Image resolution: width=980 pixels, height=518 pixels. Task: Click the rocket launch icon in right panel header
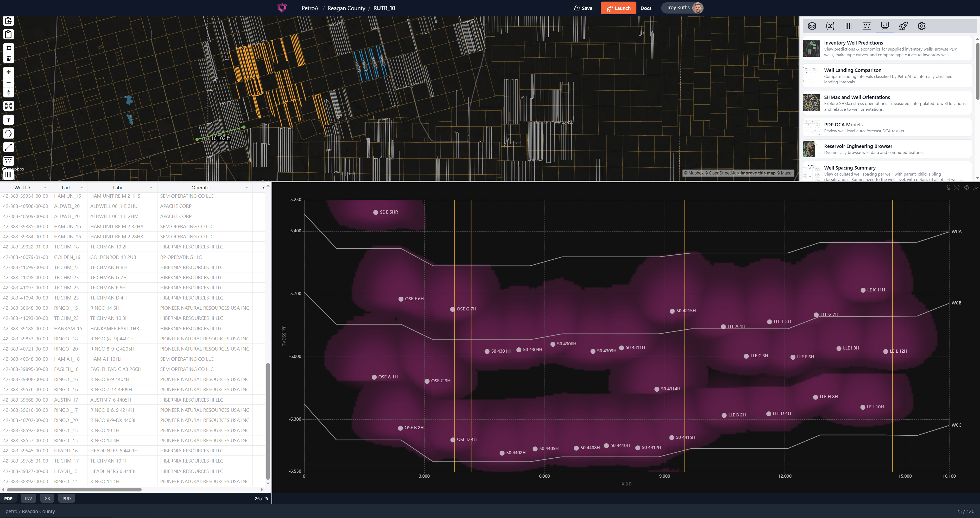click(x=903, y=26)
